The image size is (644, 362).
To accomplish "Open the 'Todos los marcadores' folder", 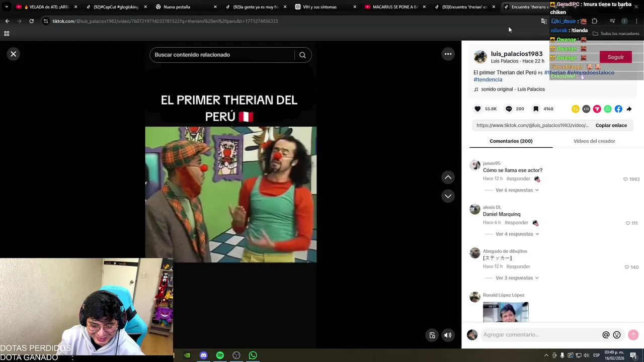I will (616, 34).
